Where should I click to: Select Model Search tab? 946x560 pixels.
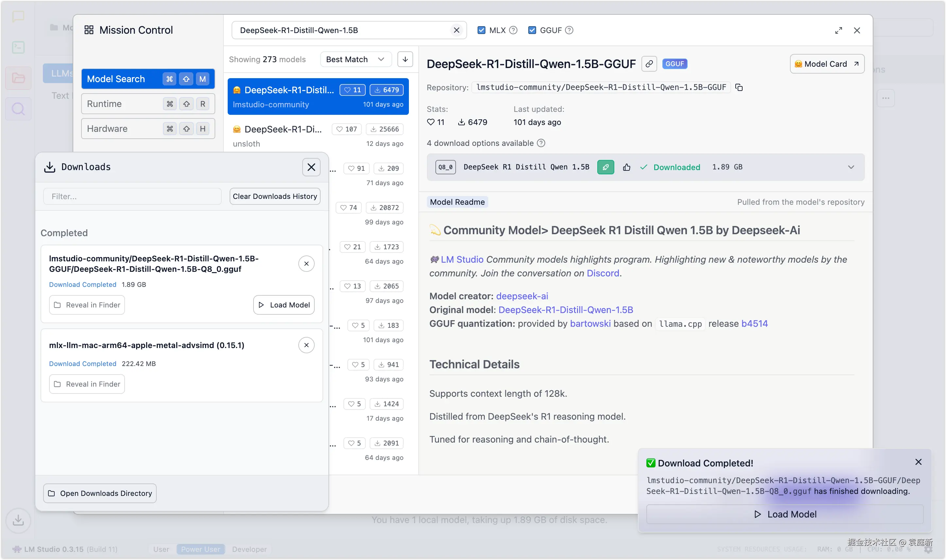tap(148, 79)
